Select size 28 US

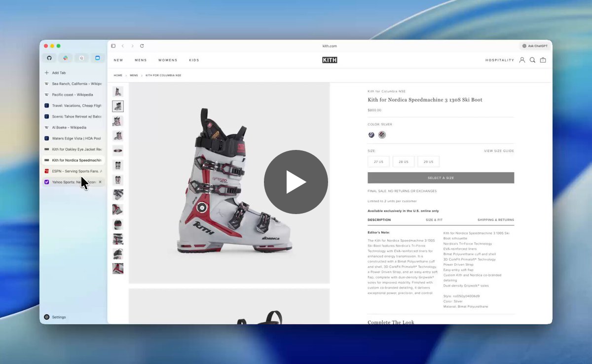coord(404,162)
